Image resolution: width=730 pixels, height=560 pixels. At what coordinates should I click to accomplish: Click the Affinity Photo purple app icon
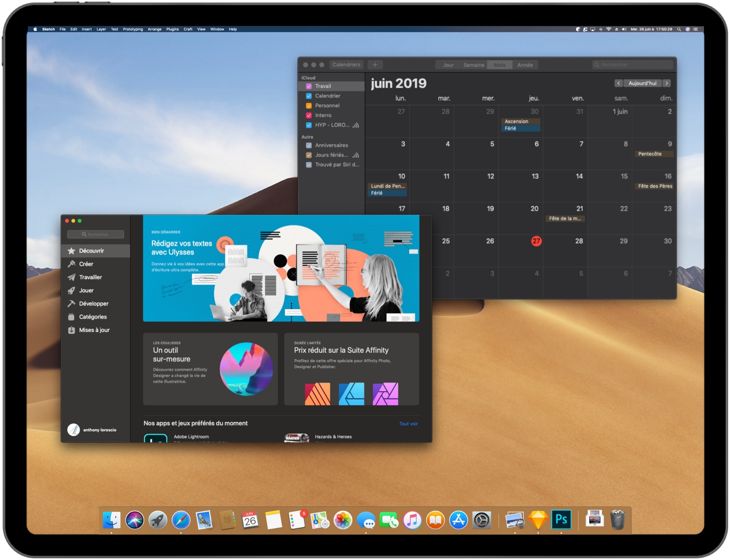pos(386,394)
